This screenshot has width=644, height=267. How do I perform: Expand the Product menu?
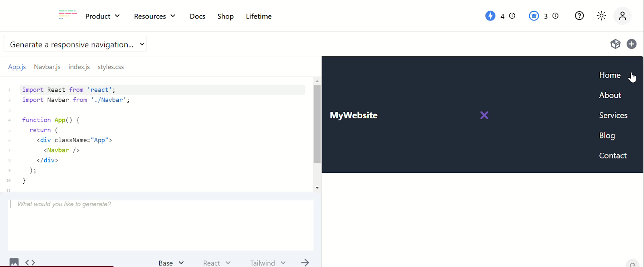tap(103, 16)
